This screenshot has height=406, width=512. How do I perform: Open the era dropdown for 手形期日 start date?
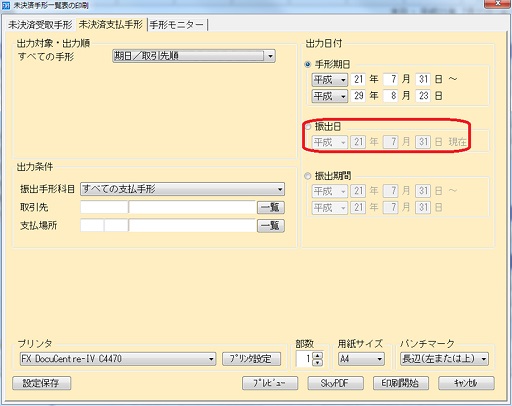pos(330,80)
